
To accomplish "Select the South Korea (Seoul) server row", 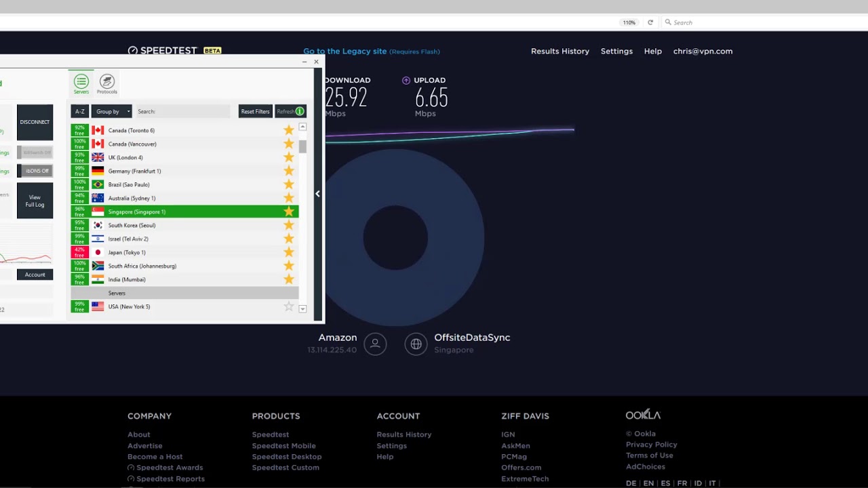I will coord(184,225).
